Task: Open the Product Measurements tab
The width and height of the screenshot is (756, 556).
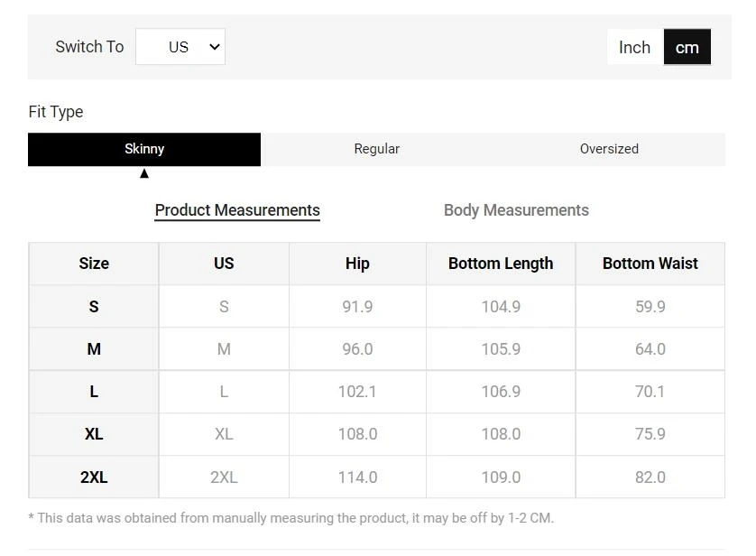Action: (x=237, y=210)
